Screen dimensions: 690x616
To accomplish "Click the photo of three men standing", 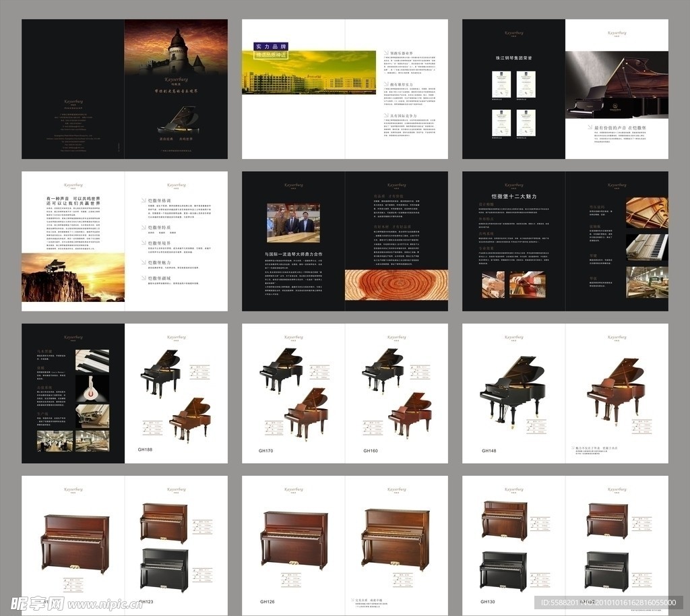I will [294, 222].
